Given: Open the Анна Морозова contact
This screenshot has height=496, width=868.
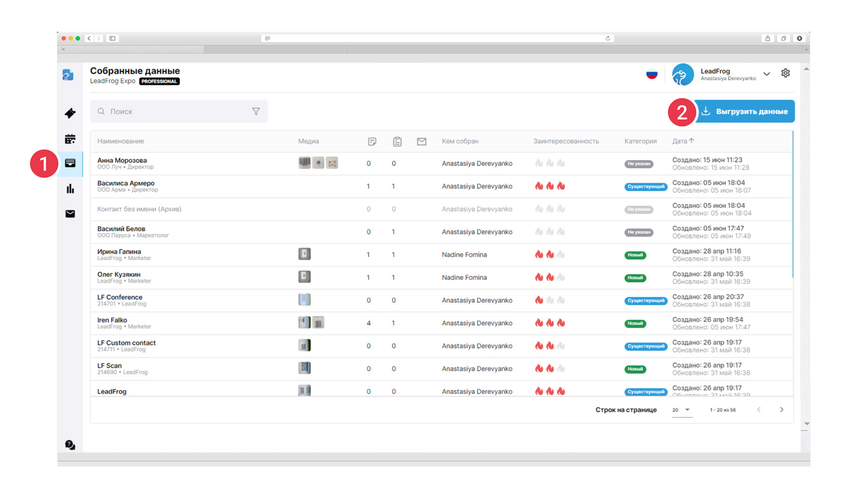Looking at the screenshot, I should [122, 160].
